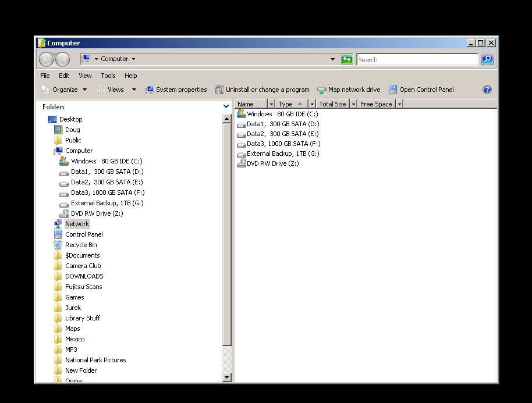The width and height of the screenshot is (532, 403).
Task: Click the Computer icon in the address bar
Action: point(86,59)
